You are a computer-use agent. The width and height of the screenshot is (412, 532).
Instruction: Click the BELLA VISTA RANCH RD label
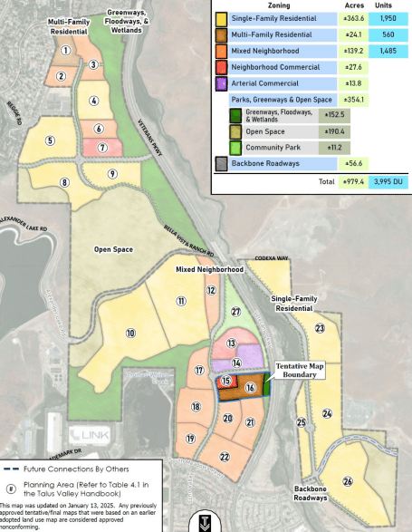[189, 240]
